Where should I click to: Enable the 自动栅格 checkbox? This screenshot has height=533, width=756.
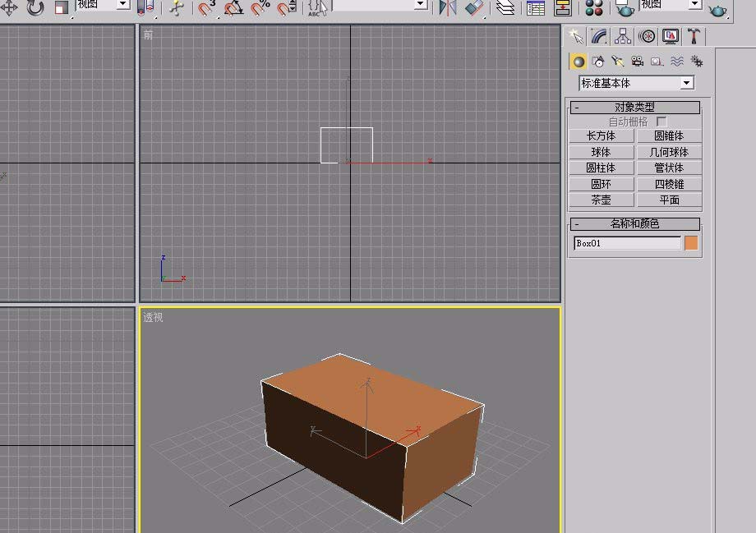(x=661, y=122)
